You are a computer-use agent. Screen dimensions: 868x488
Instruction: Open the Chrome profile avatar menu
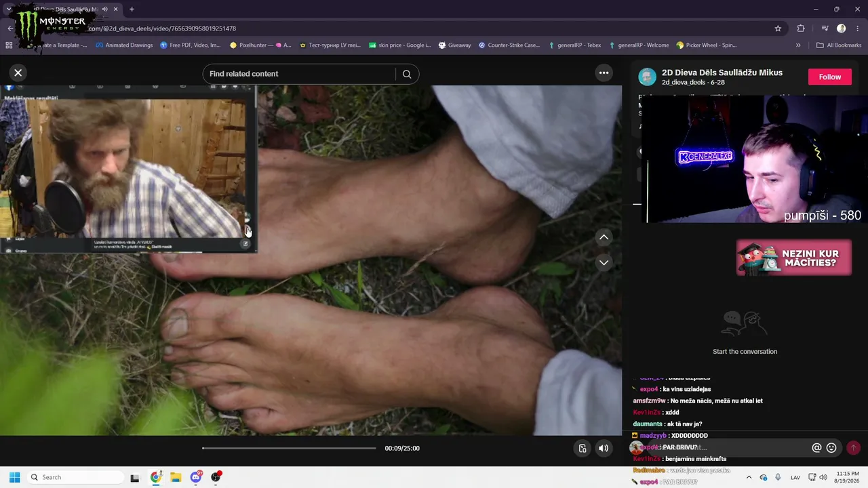pyautogui.click(x=841, y=28)
